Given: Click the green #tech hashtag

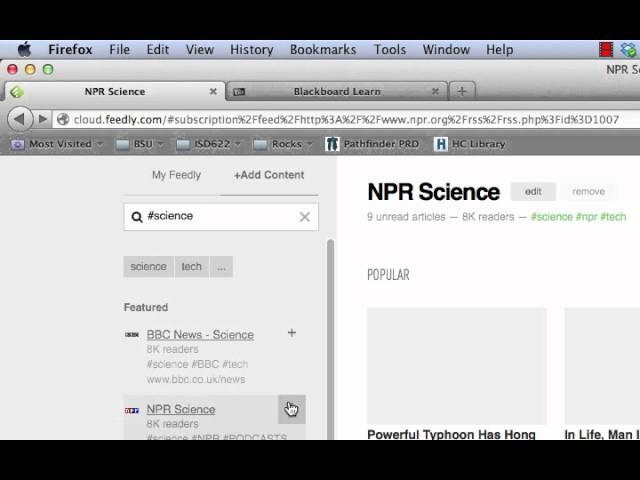Looking at the screenshot, I should [613, 217].
